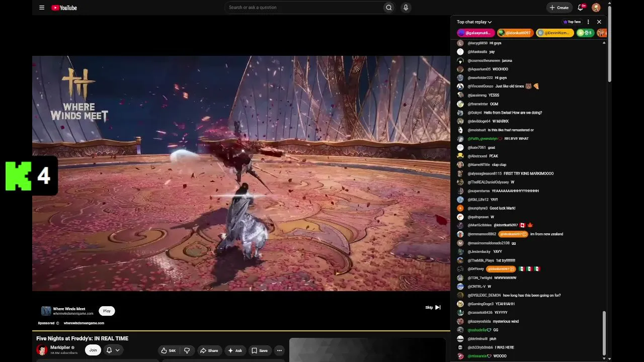The image size is (644, 362).
Task: Go to the YouTube home logo
Action: (x=64, y=8)
